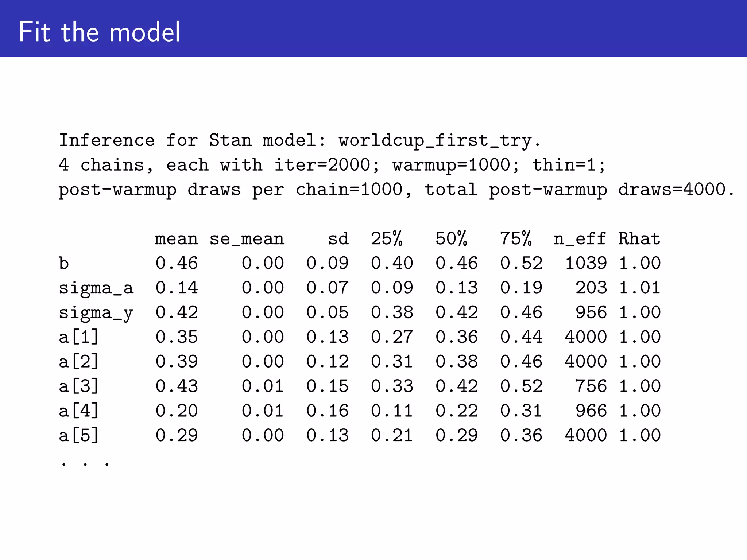Click the mean value '0.14' for sigma_a
The height and width of the screenshot is (560, 747).
177,288
